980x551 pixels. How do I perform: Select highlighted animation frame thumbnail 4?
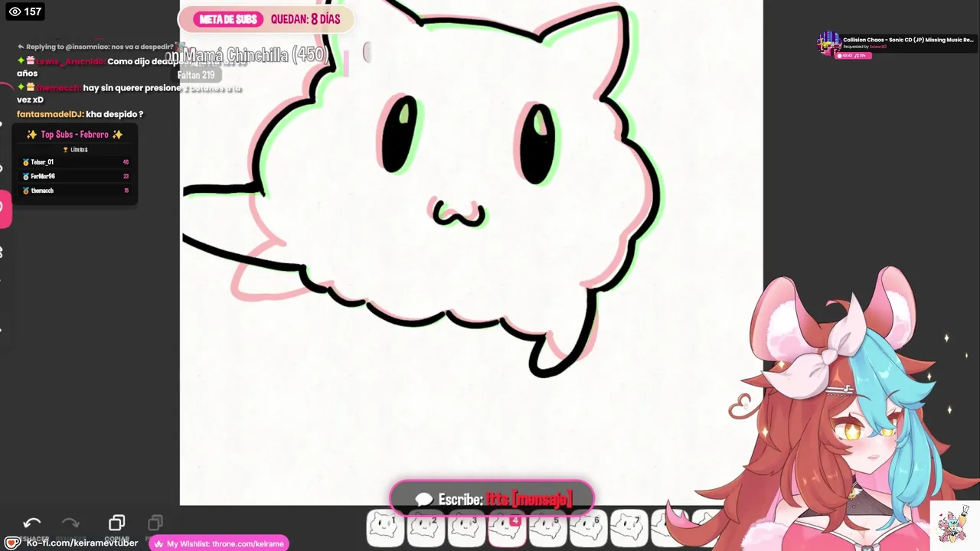point(506,527)
